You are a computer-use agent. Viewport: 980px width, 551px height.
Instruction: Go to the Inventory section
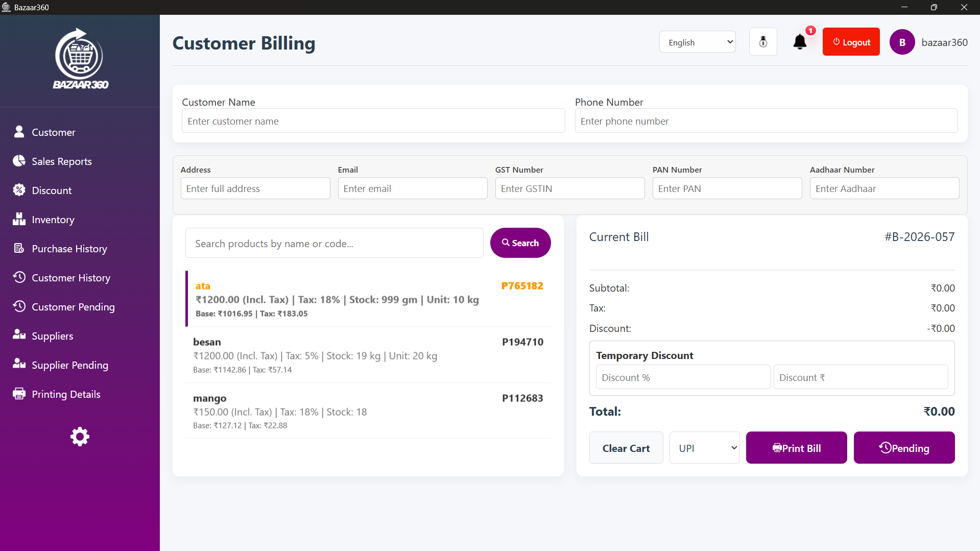pyautogui.click(x=53, y=220)
